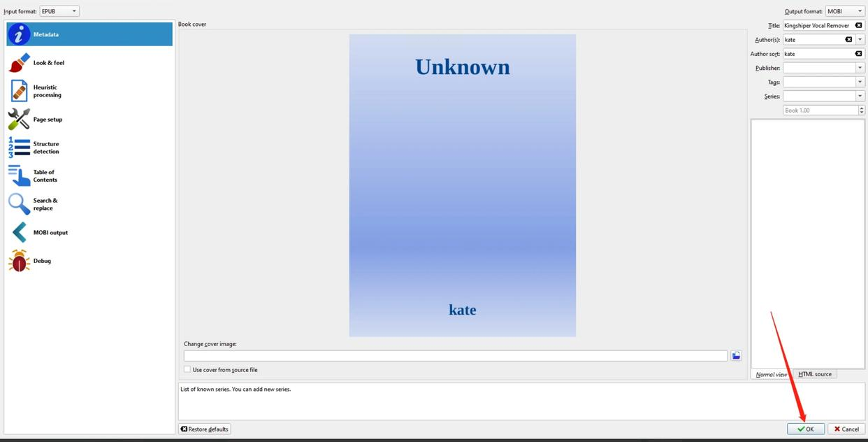868x442 pixels.
Task: Select the Heuristic processing icon
Action: coord(19,91)
